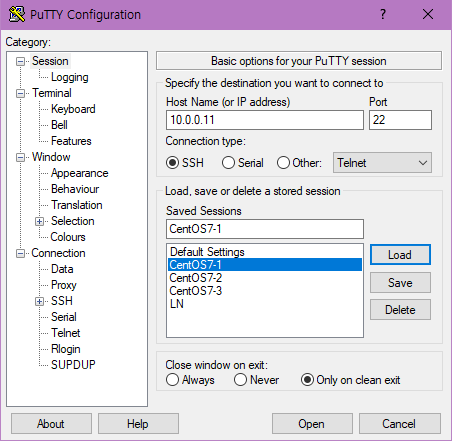Select the Session category
This screenshot has width=452, height=441.
tap(50, 61)
